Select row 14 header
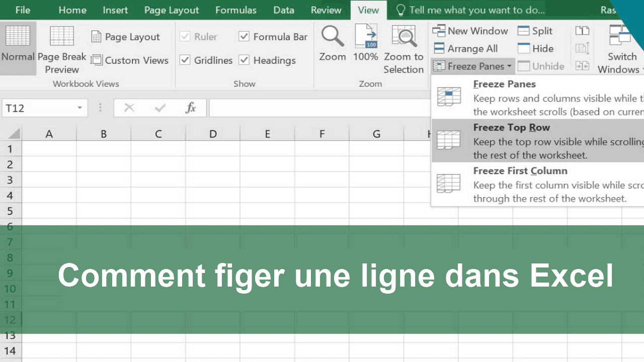Viewport: 644px width, 362px height. [x=11, y=351]
